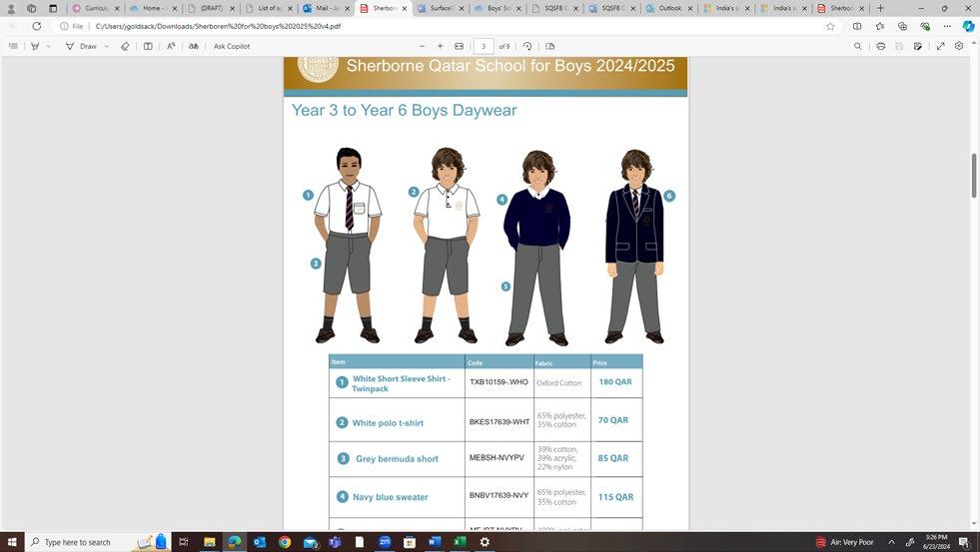Click the Fit to width icon
This screenshot has width=980, height=552.
[459, 46]
